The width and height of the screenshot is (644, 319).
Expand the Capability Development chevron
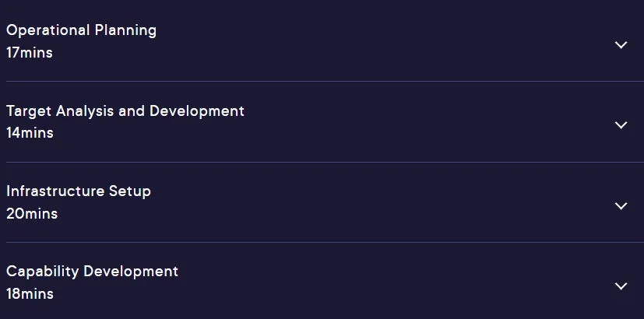pyautogui.click(x=621, y=286)
